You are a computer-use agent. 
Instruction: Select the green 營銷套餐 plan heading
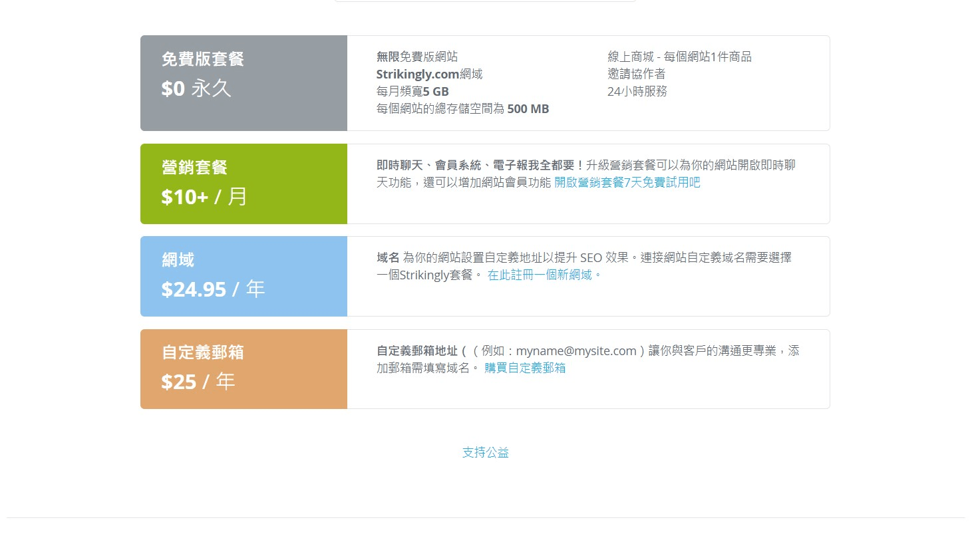194,168
